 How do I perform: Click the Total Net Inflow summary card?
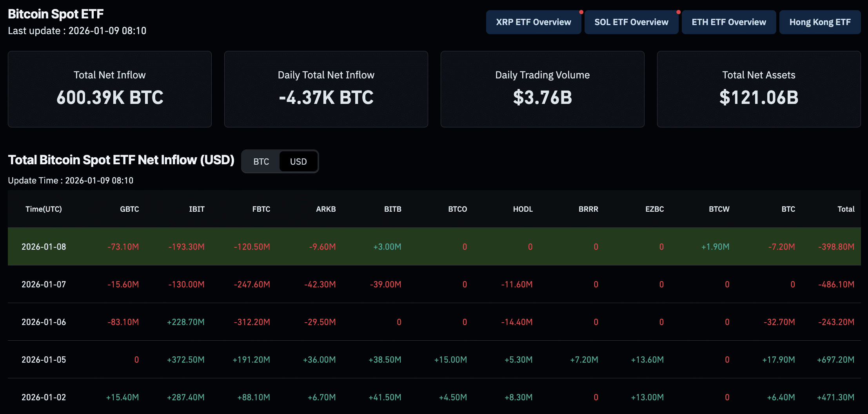click(x=109, y=89)
